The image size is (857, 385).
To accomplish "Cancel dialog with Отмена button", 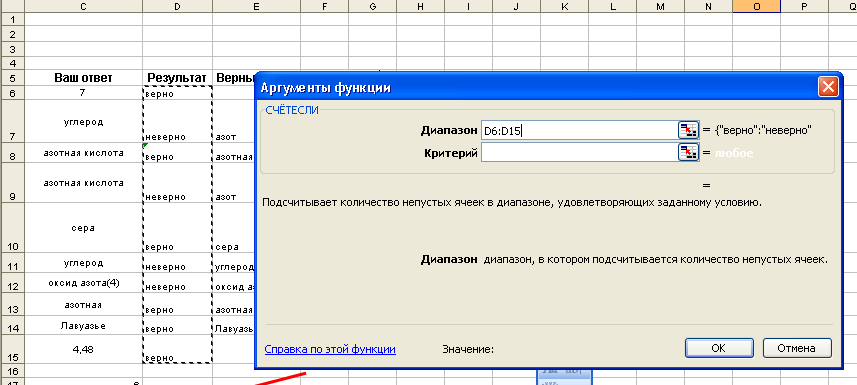I will [x=797, y=348].
